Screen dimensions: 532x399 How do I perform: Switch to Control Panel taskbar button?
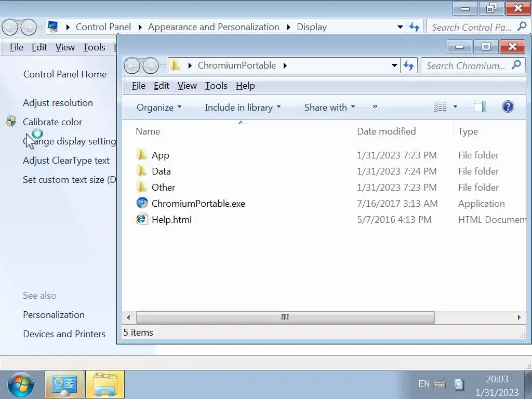coord(64,384)
